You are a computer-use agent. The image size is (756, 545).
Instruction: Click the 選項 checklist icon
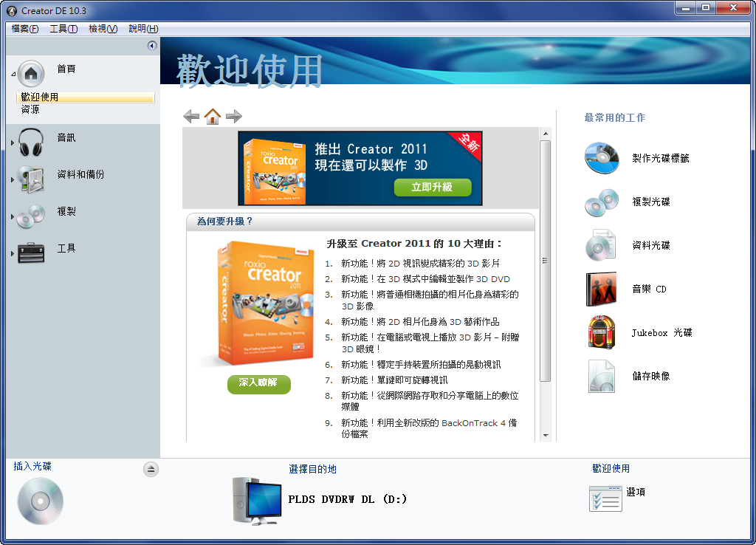pyautogui.click(x=605, y=498)
